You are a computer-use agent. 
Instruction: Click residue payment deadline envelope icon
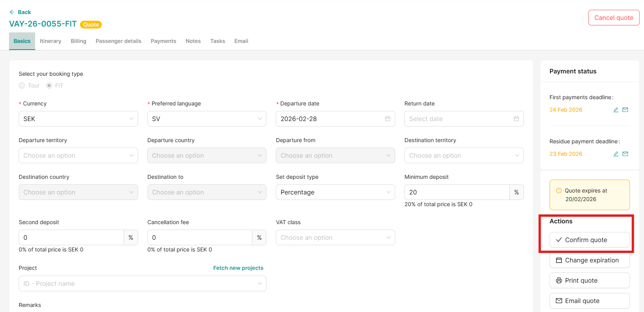(625, 154)
